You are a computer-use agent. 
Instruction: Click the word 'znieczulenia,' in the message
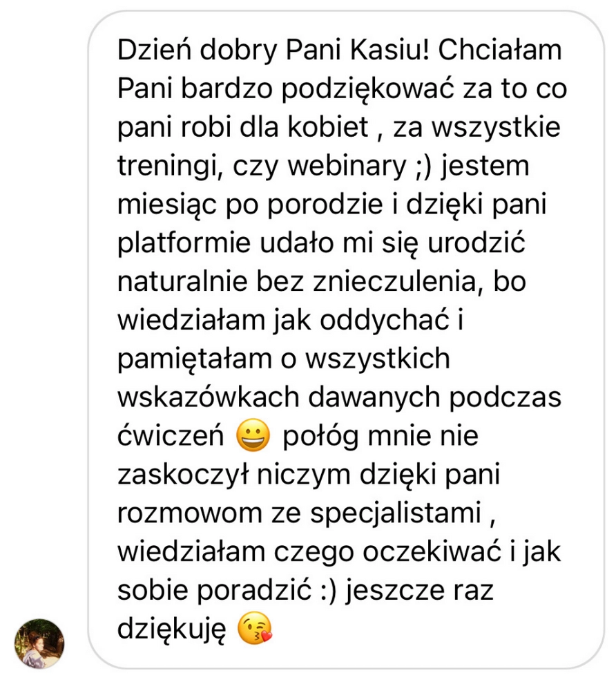pos(398,282)
